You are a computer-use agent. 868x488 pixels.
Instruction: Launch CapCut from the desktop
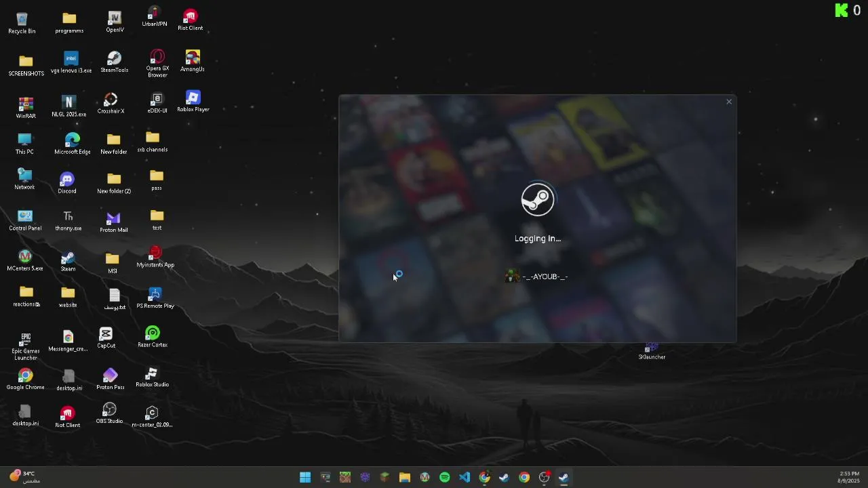(106, 338)
